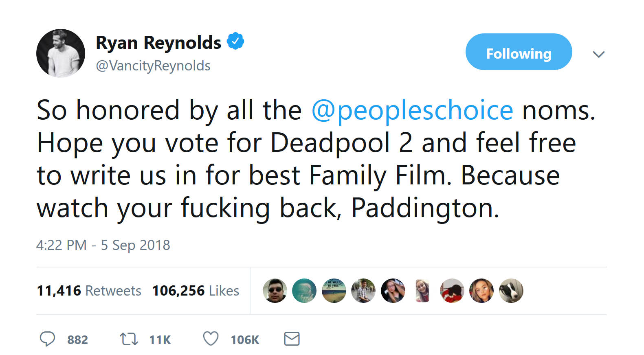Toggle retweet status for this tweet
The height and width of the screenshot is (355, 644).
click(129, 339)
